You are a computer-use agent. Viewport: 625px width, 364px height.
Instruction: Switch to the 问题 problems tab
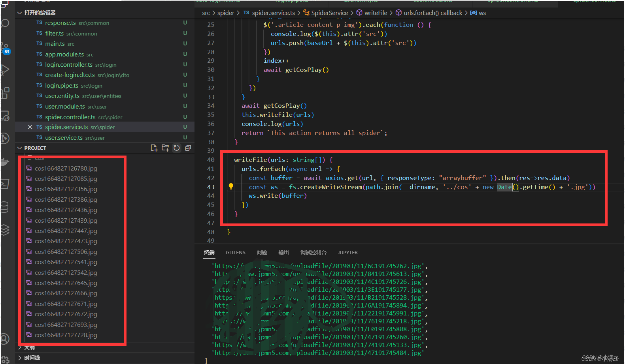pos(262,252)
